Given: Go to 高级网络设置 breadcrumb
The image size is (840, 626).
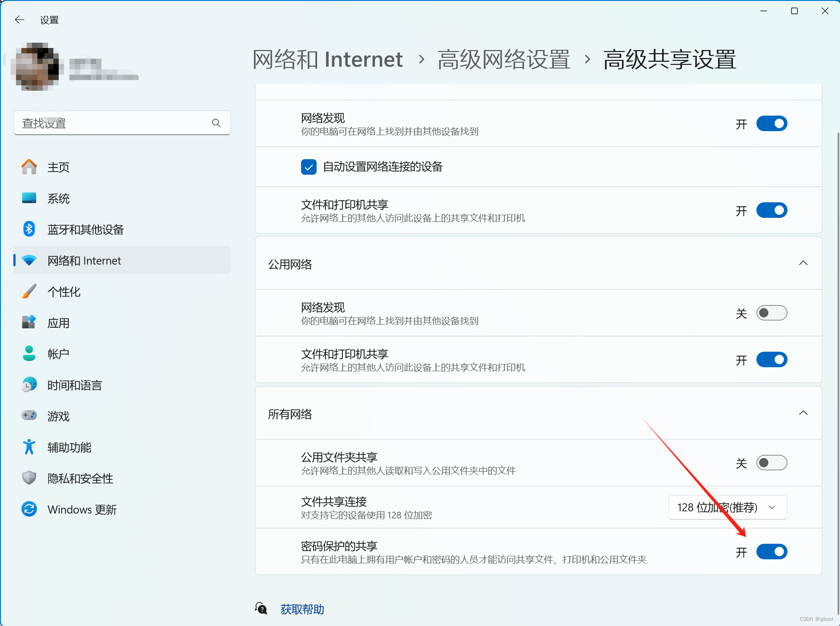Looking at the screenshot, I should pos(504,60).
